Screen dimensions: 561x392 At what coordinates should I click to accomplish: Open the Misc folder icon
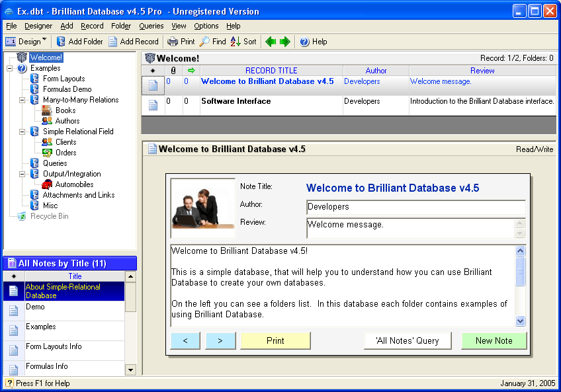pyautogui.click(x=34, y=206)
